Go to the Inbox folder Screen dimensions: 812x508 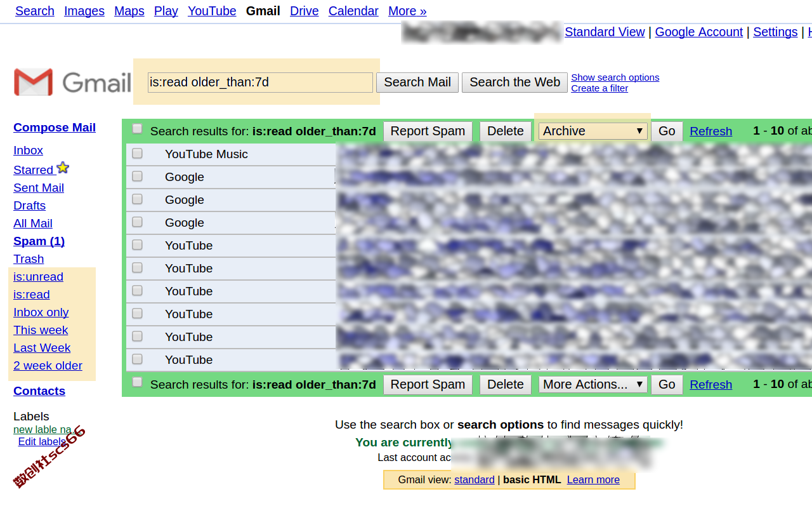[29, 150]
